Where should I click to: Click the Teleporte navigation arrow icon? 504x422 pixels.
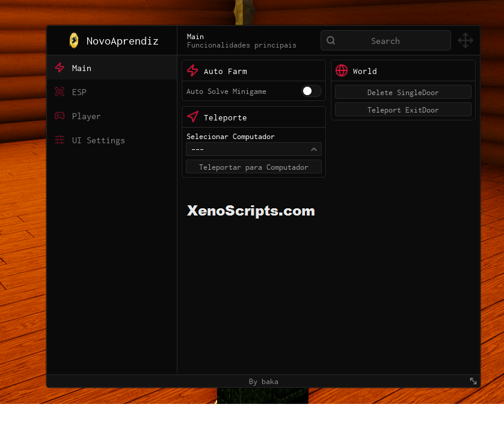click(x=192, y=117)
